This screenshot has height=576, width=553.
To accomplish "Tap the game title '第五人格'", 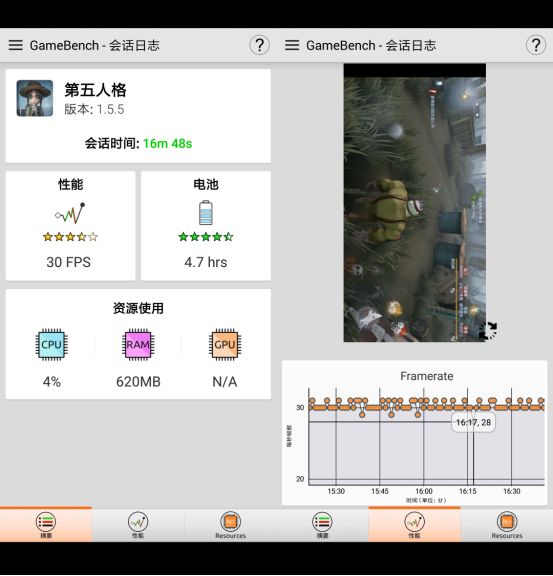I will pos(95,90).
